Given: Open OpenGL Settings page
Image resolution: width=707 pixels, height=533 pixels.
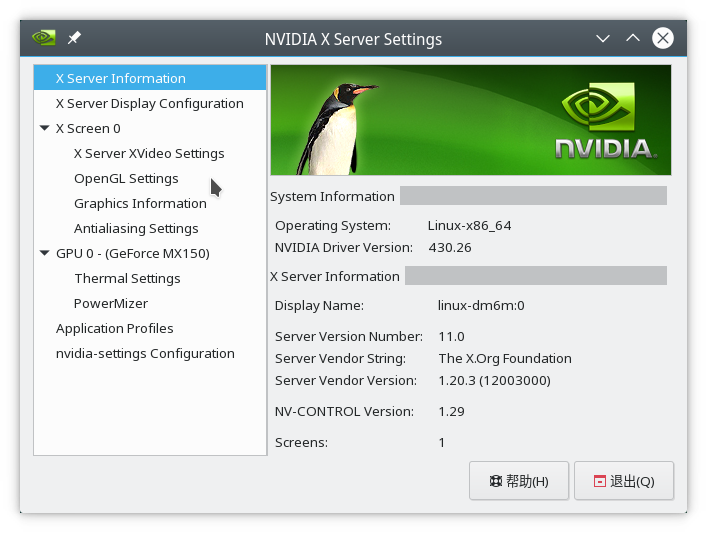Looking at the screenshot, I should pos(126,179).
